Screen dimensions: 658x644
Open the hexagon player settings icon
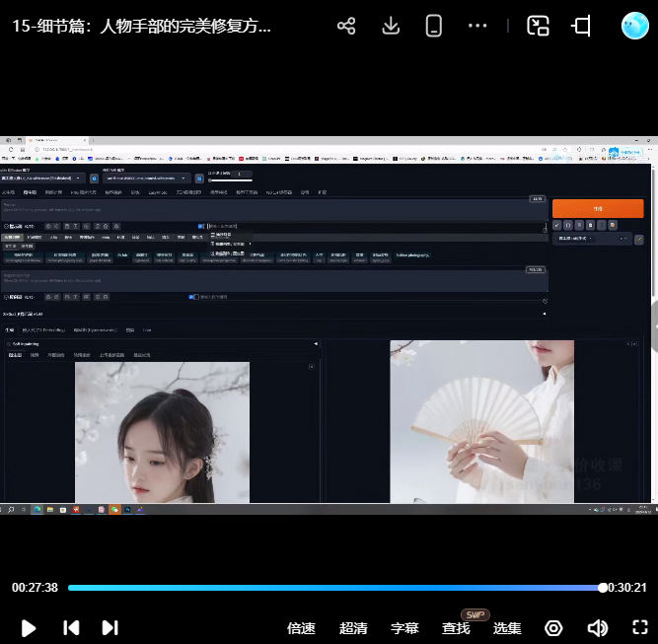(x=553, y=628)
